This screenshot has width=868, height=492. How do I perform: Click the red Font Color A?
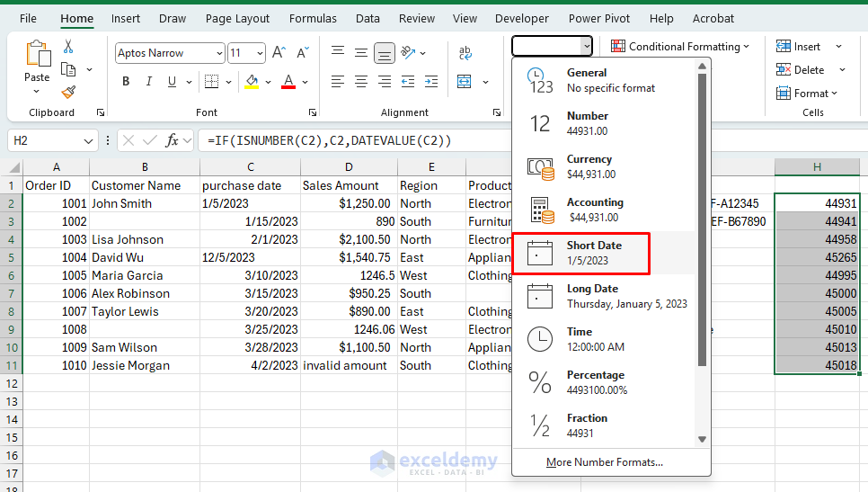pos(288,82)
